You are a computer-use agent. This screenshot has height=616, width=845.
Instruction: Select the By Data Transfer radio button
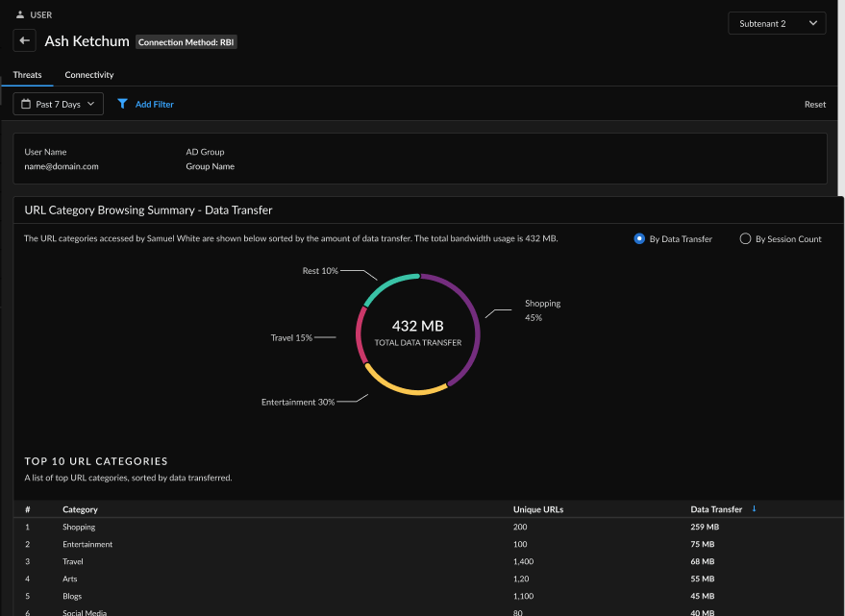click(639, 238)
